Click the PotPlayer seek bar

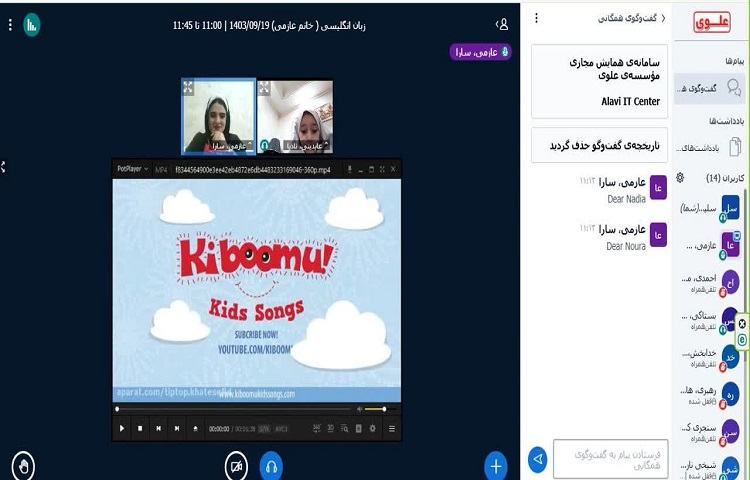click(234, 409)
